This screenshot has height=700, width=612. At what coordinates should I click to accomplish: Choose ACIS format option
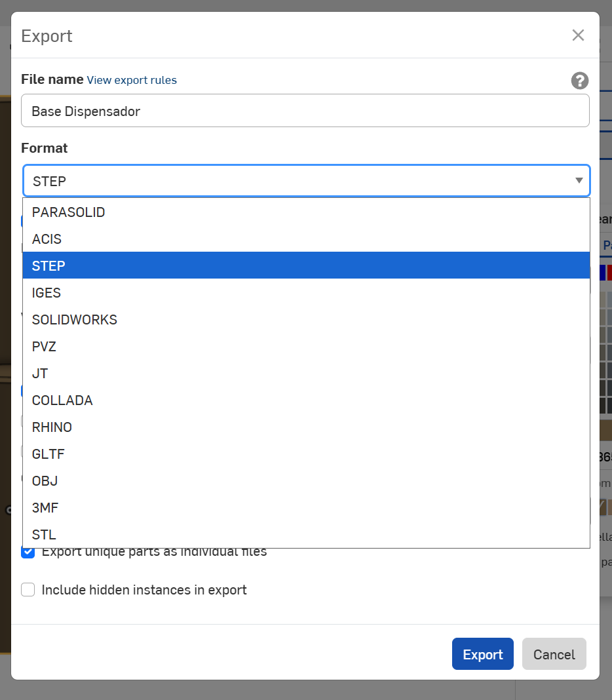point(47,239)
